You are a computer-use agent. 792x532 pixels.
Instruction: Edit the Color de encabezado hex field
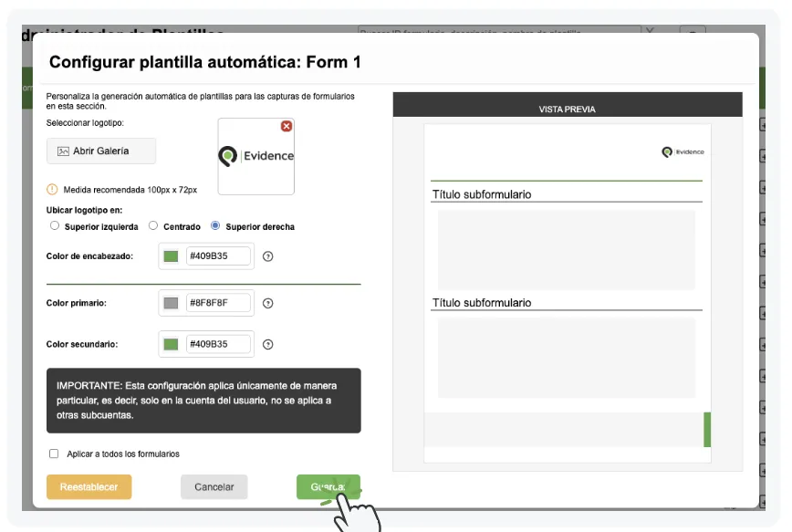point(218,256)
